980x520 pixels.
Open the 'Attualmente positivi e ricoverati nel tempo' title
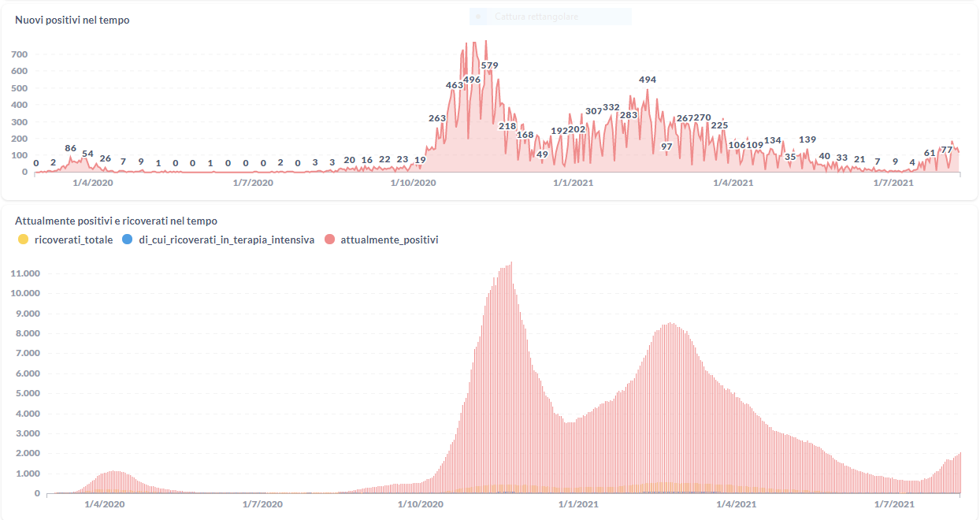pos(116,221)
